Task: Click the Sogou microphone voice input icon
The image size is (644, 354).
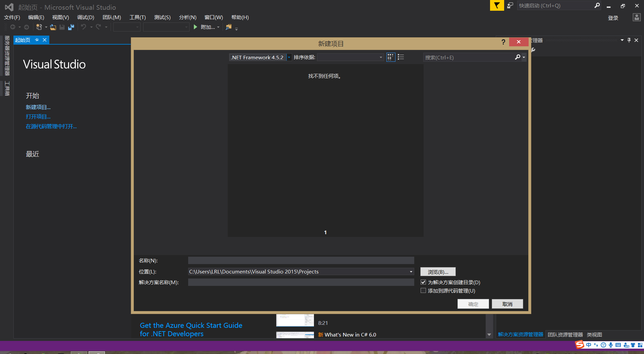Action: pos(611,345)
